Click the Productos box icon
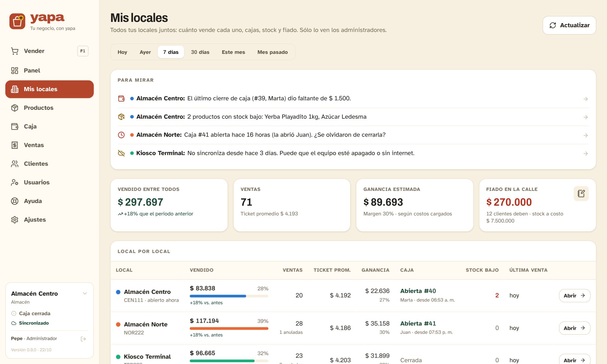This screenshot has height=364, width=607. [x=15, y=108]
